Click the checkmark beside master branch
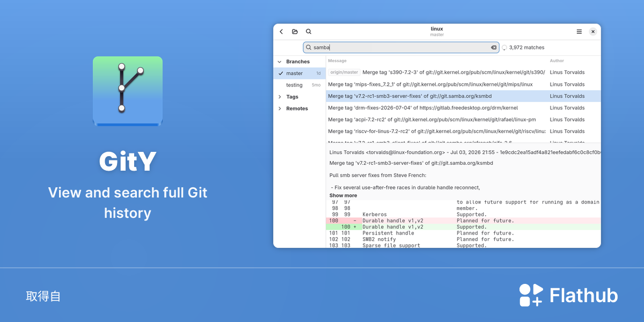This screenshot has width=644, height=322. (x=281, y=73)
